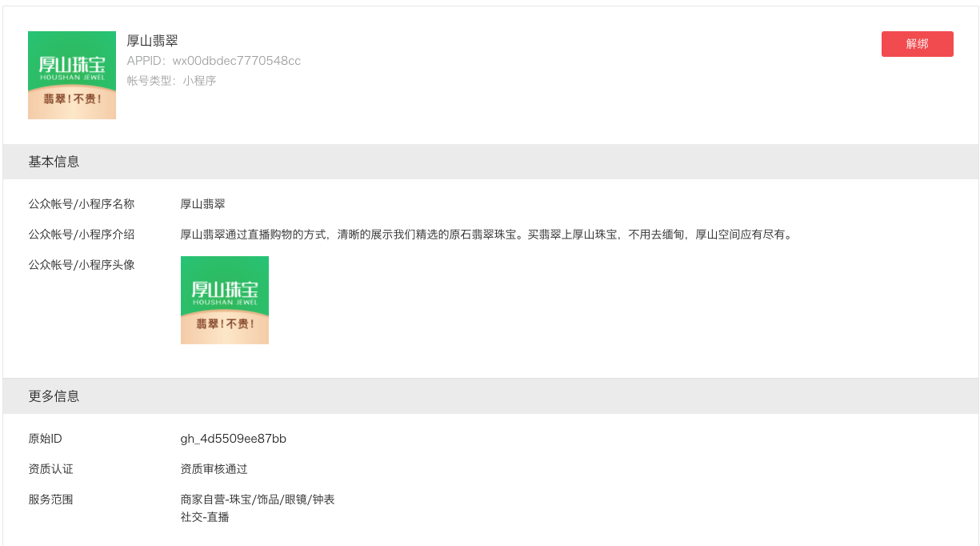Screen dimensions: 980x546
Task: Click the 帐号类型：小程序 line
Action: click(x=171, y=81)
